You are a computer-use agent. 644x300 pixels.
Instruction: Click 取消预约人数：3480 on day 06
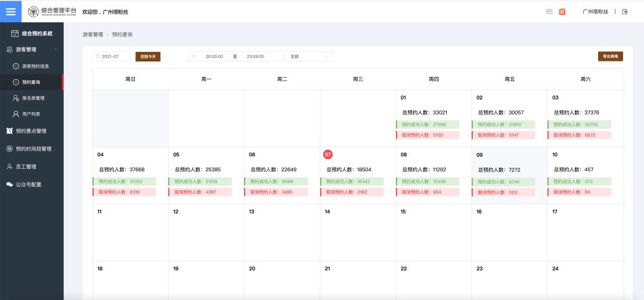[276, 192]
